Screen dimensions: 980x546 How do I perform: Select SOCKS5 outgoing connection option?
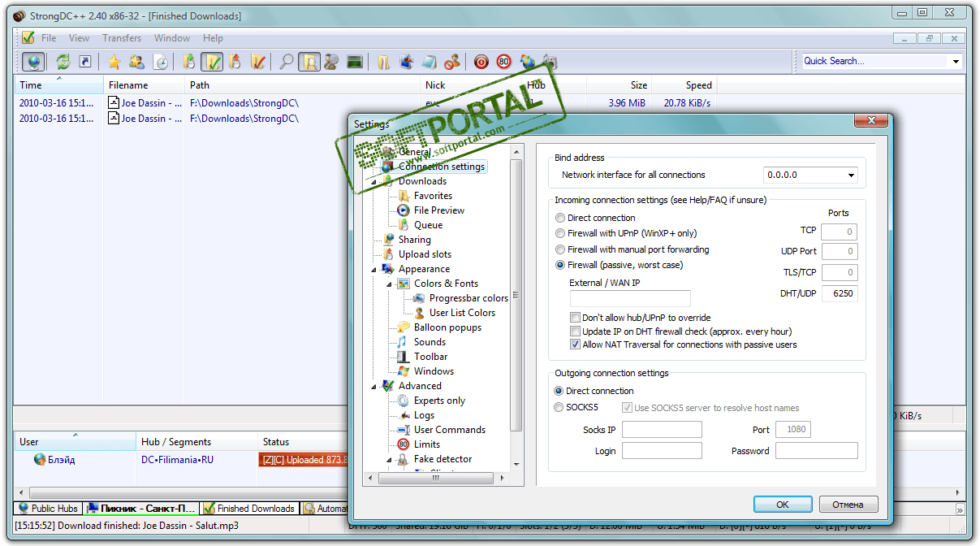point(559,408)
